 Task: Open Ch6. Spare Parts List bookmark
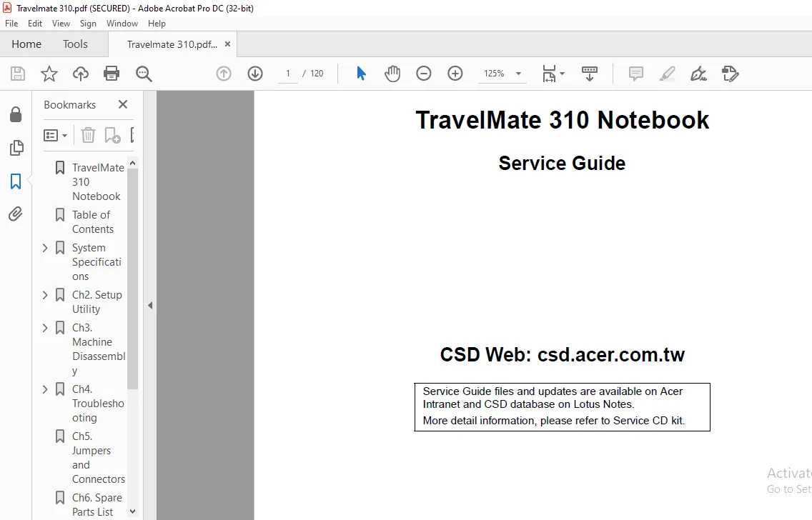pyautogui.click(x=97, y=505)
